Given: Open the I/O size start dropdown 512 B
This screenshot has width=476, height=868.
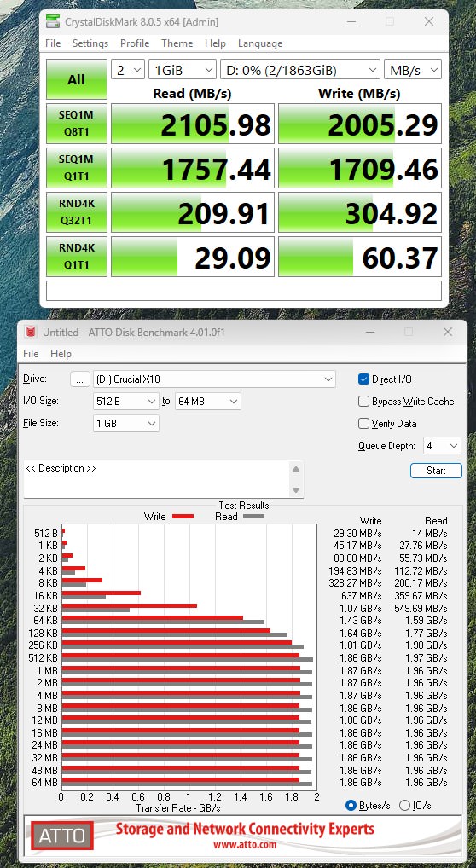Looking at the screenshot, I should click(x=126, y=402).
